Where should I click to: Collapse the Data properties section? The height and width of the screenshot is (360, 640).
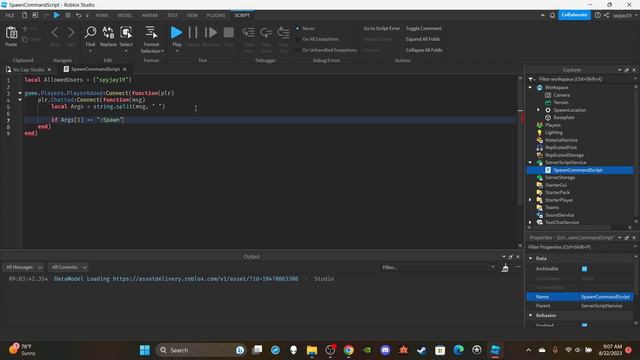531,258
